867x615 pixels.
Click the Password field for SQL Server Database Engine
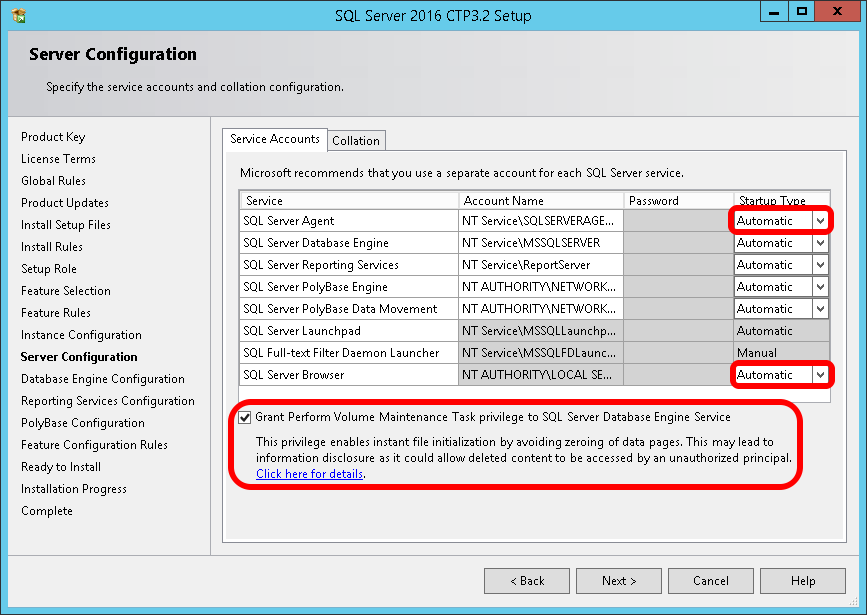tap(678, 243)
